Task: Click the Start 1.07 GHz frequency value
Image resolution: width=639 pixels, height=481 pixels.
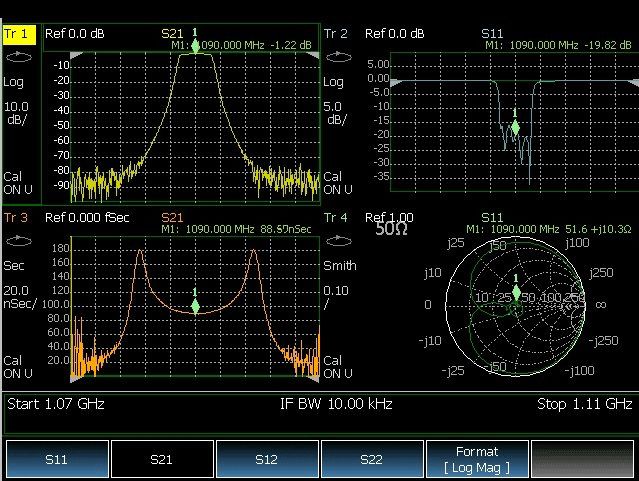Action: click(x=56, y=404)
